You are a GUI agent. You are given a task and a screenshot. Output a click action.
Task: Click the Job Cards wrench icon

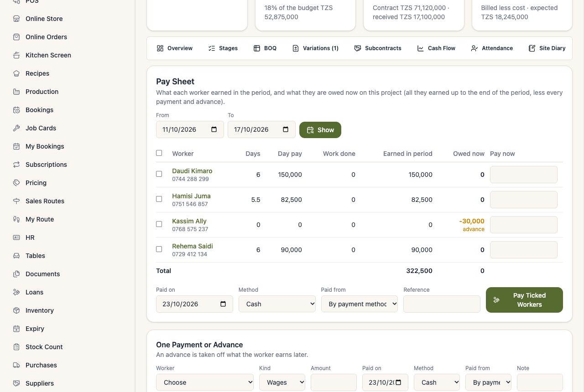point(16,128)
